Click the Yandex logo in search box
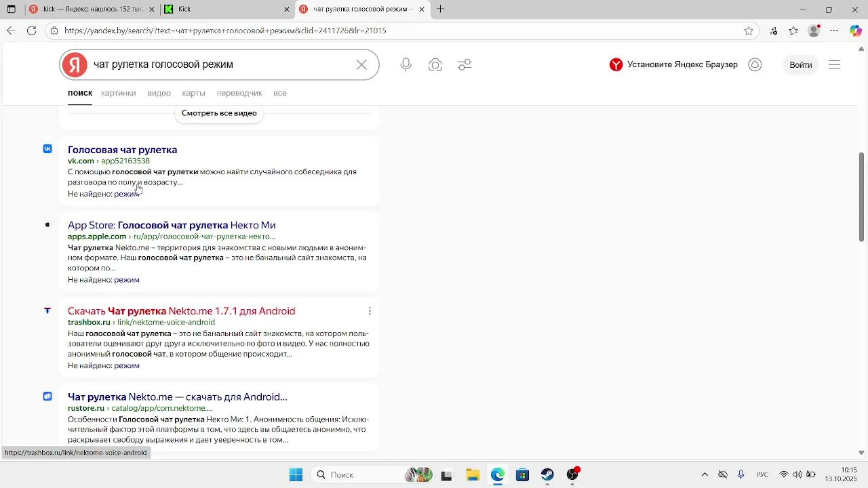Image resolution: width=868 pixels, height=488 pixels. click(x=75, y=65)
